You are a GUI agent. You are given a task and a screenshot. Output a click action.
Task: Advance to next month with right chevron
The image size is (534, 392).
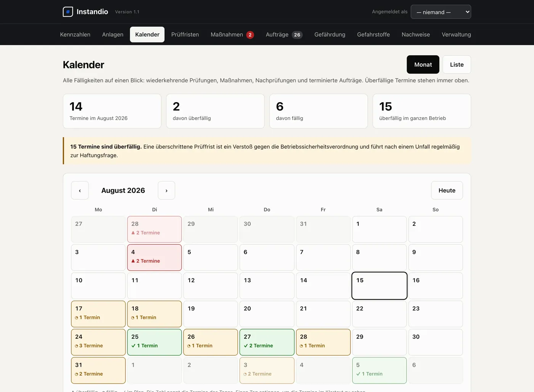pos(166,190)
